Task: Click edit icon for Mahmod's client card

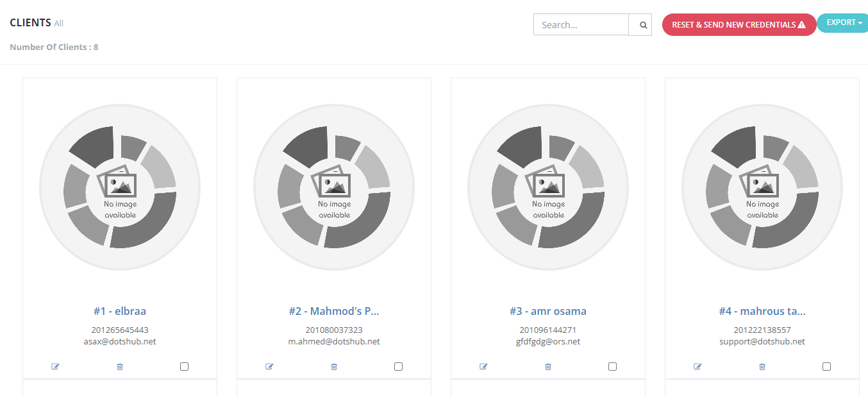Action: click(269, 367)
